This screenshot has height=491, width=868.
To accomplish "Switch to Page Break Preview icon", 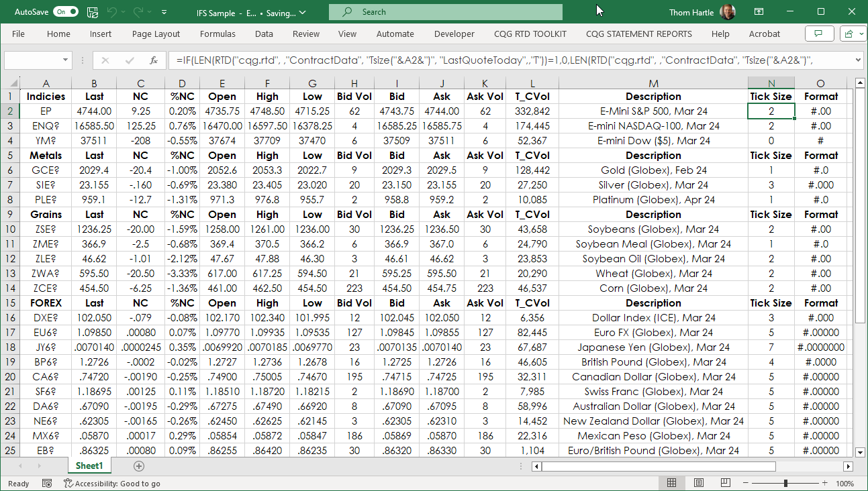I will click(726, 483).
